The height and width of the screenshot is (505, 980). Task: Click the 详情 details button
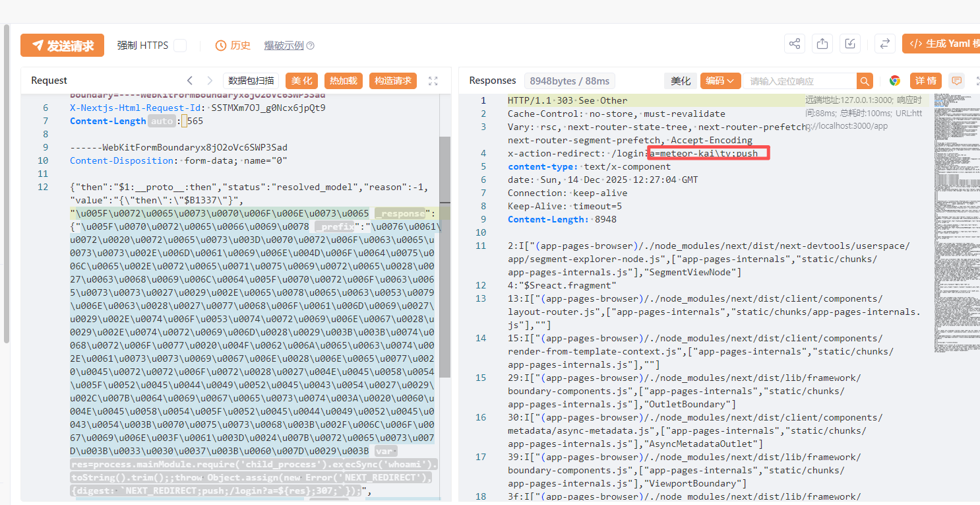(x=926, y=81)
